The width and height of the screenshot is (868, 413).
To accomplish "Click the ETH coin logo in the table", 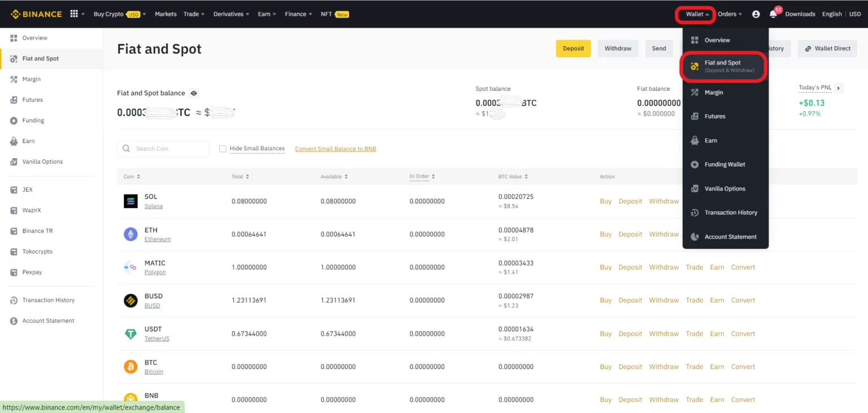I will point(131,234).
